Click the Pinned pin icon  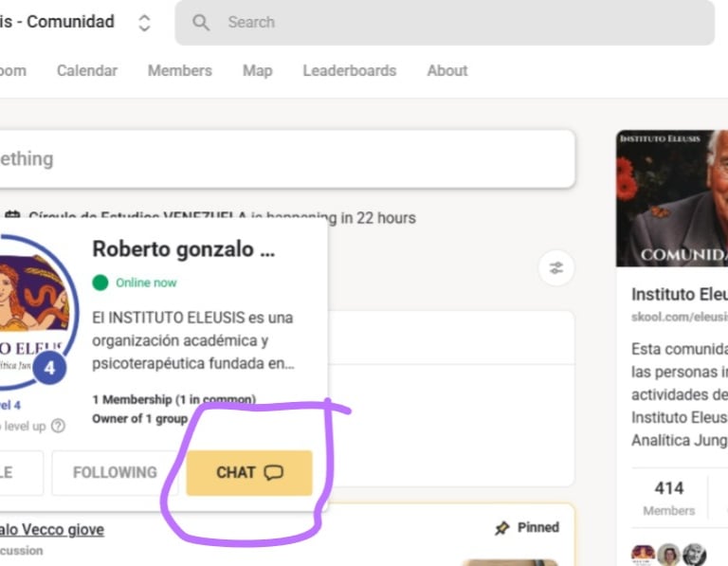pos(501,528)
